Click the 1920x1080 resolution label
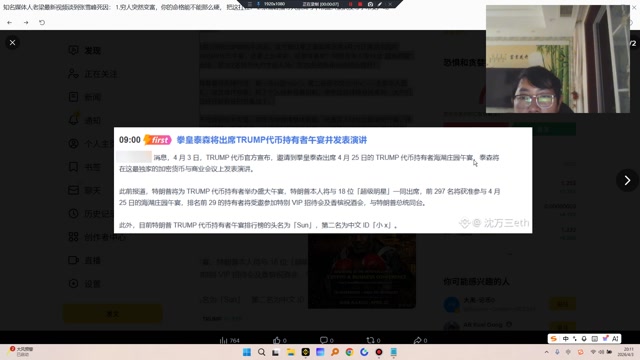This screenshot has height=360, width=640. [x=274, y=4]
